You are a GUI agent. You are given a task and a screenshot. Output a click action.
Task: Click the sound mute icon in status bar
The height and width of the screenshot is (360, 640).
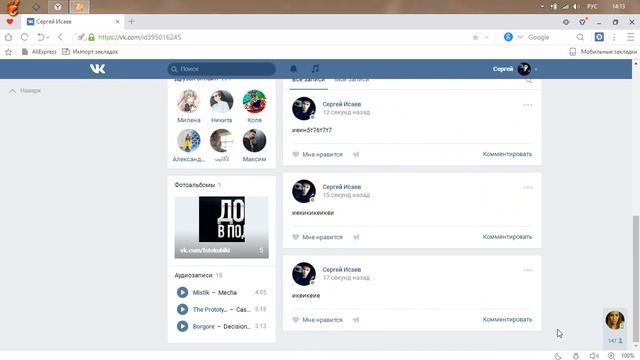(x=594, y=356)
